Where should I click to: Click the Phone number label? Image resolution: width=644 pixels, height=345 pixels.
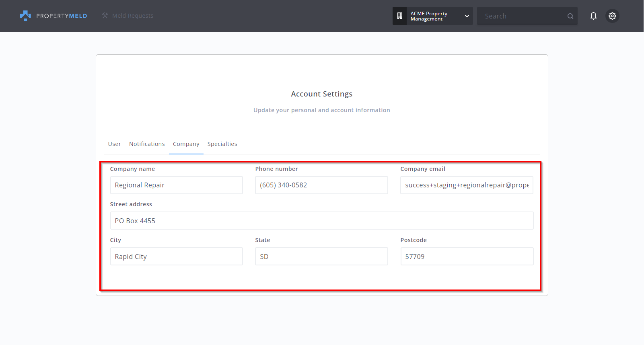pos(277,169)
